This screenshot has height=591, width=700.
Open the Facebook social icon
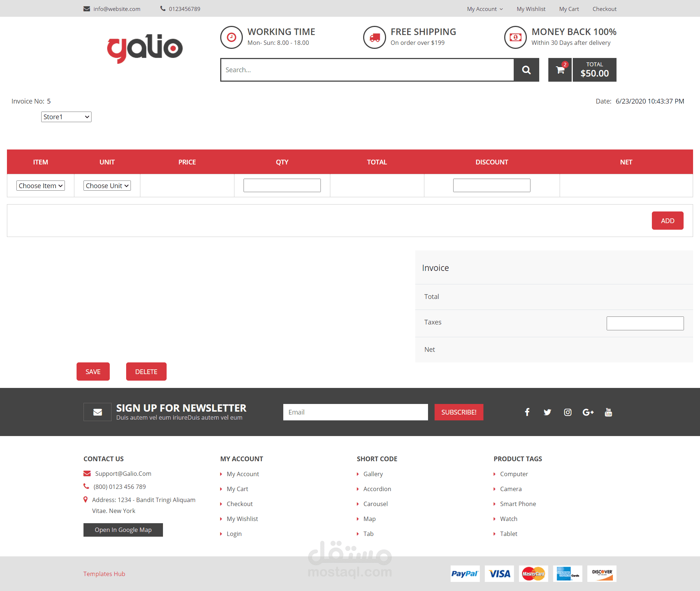527,412
